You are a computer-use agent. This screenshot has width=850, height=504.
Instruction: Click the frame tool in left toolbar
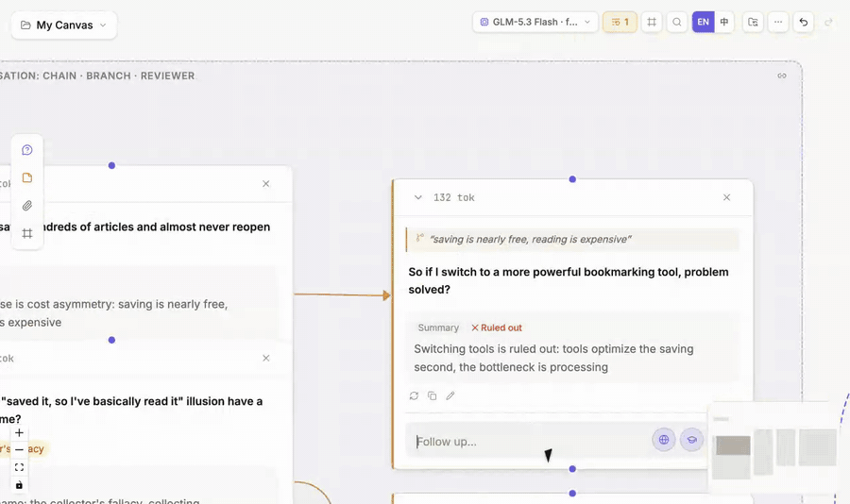pyautogui.click(x=27, y=233)
